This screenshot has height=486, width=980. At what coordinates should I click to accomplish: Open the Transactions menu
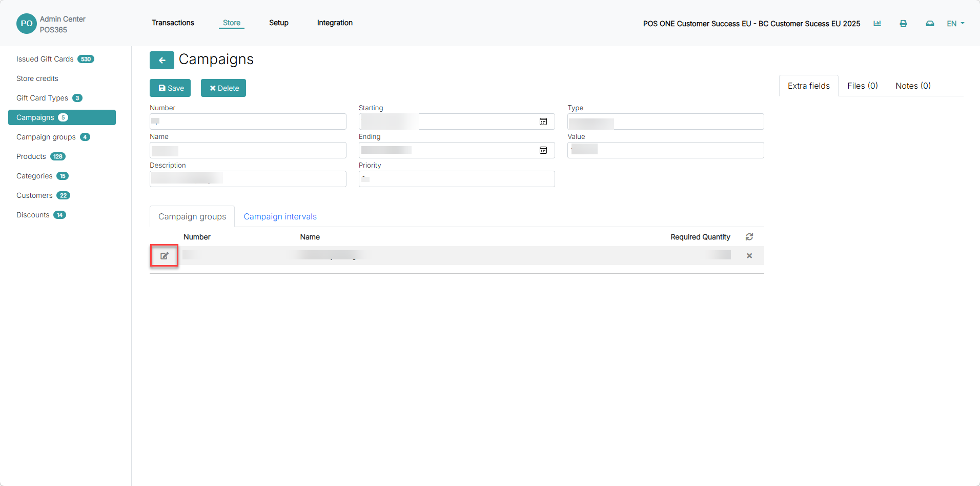[173, 23]
